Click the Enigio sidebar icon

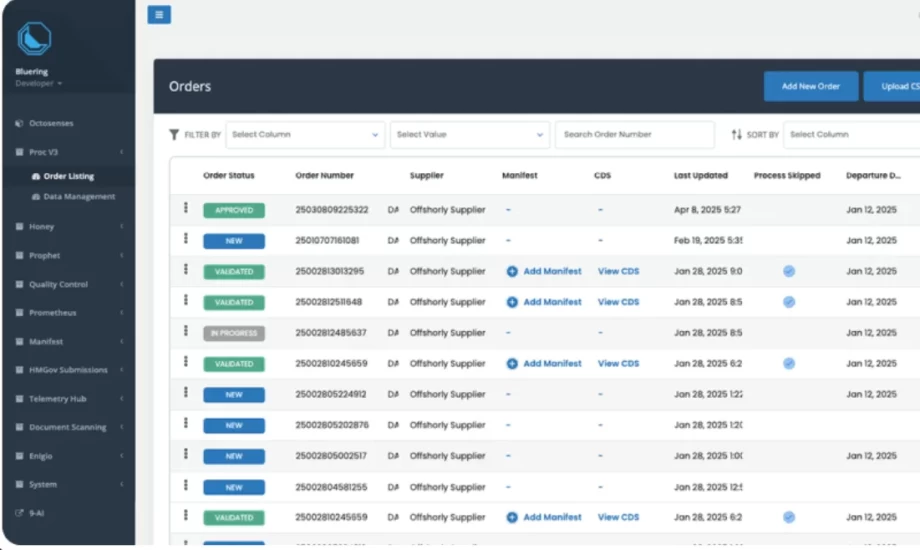[19, 456]
